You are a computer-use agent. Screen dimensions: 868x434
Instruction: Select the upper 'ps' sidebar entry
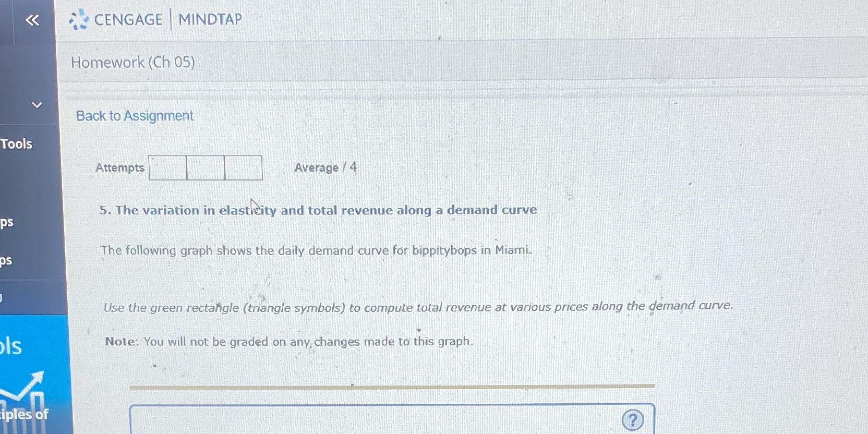click(x=6, y=222)
